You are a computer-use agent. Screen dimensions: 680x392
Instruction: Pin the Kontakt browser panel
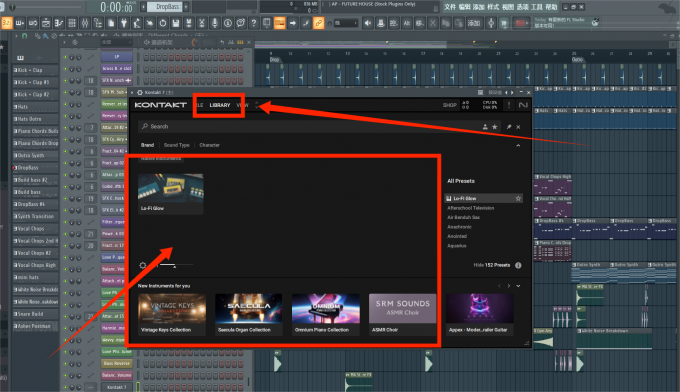pos(509,127)
